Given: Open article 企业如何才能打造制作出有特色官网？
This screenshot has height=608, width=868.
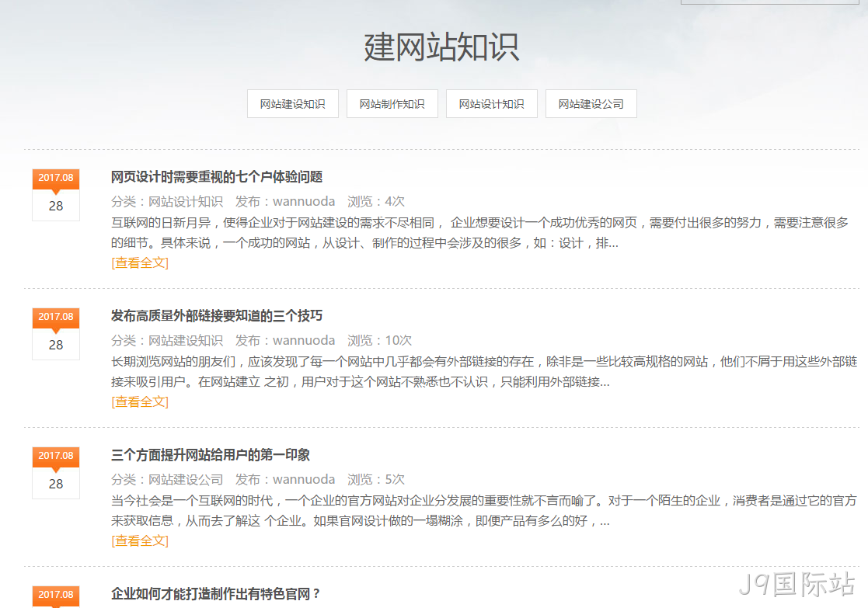Looking at the screenshot, I should click(x=215, y=593).
